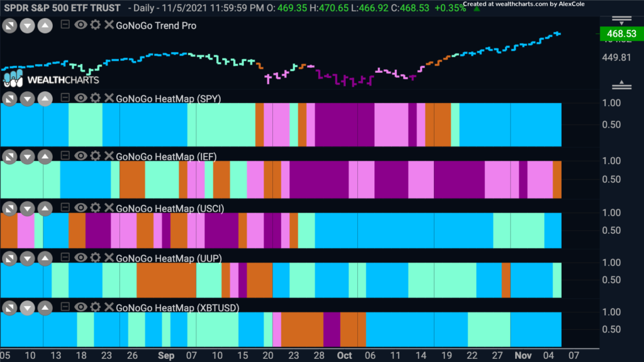Maximize the HeatMap (XBTUSD) pane

tap(9, 308)
